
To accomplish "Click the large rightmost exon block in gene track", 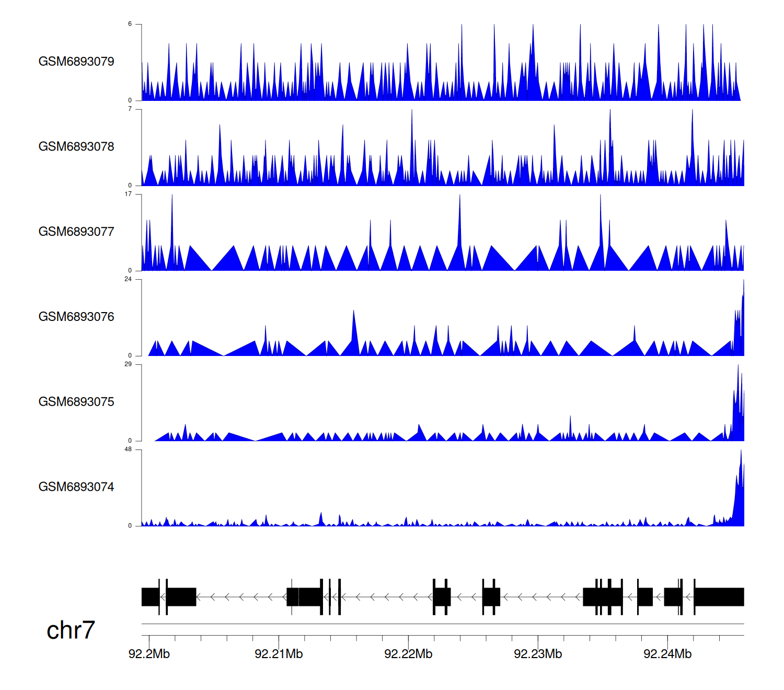I will tap(719, 597).
